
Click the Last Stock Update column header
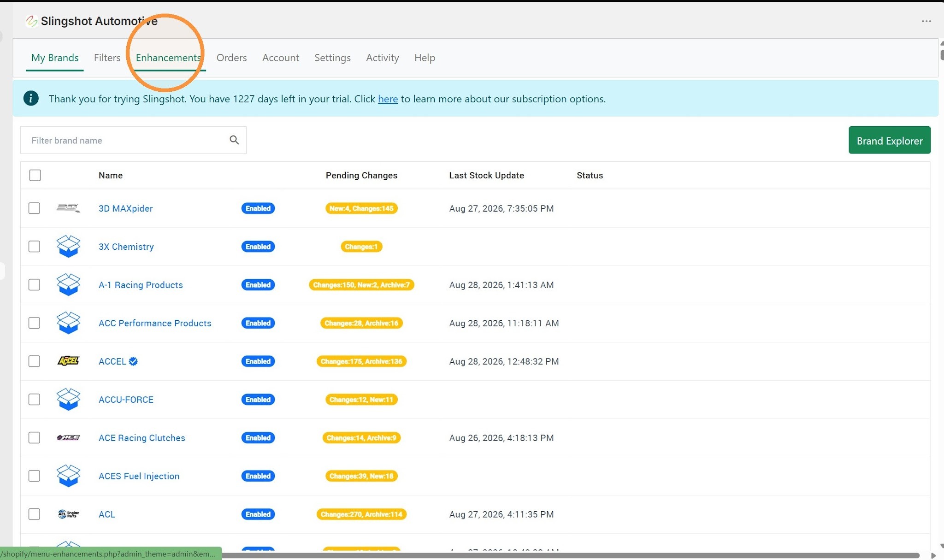[x=487, y=175]
